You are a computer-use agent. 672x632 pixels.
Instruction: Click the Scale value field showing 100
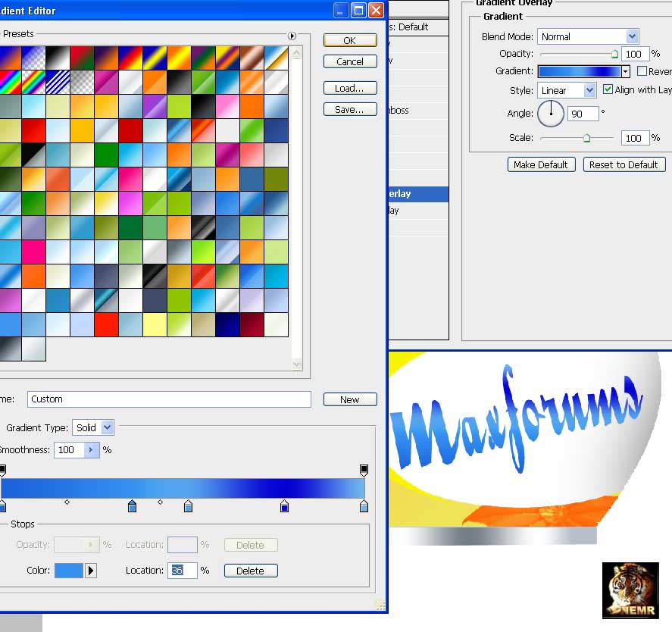(635, 138)
